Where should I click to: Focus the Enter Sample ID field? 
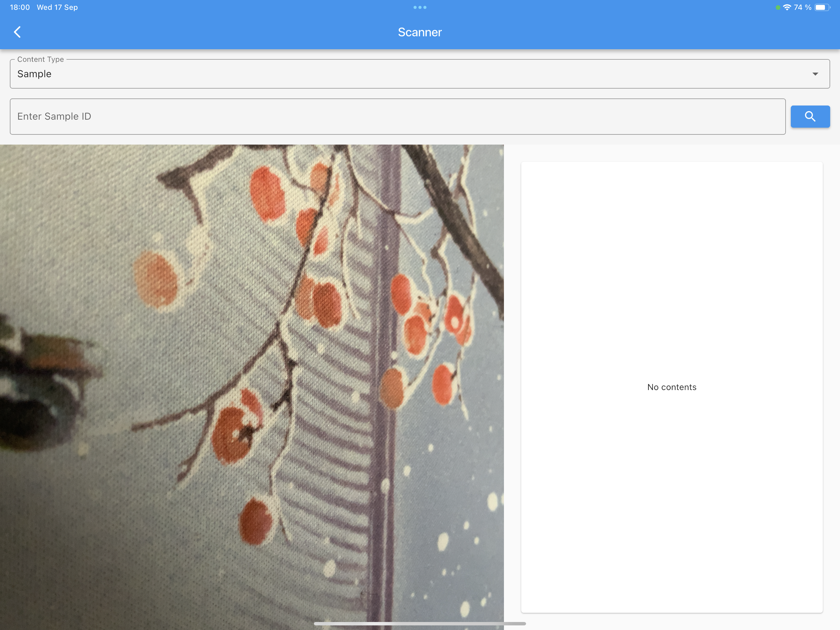(397, 116)
